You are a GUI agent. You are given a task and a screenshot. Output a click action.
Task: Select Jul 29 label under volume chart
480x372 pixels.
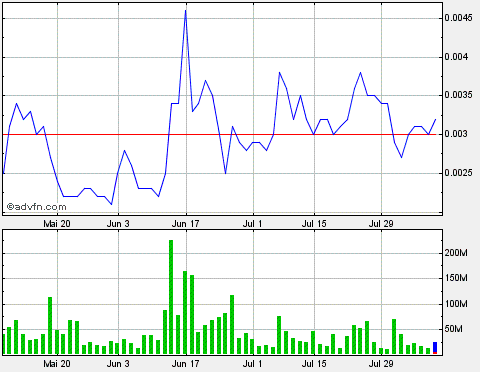pos(381,363)
